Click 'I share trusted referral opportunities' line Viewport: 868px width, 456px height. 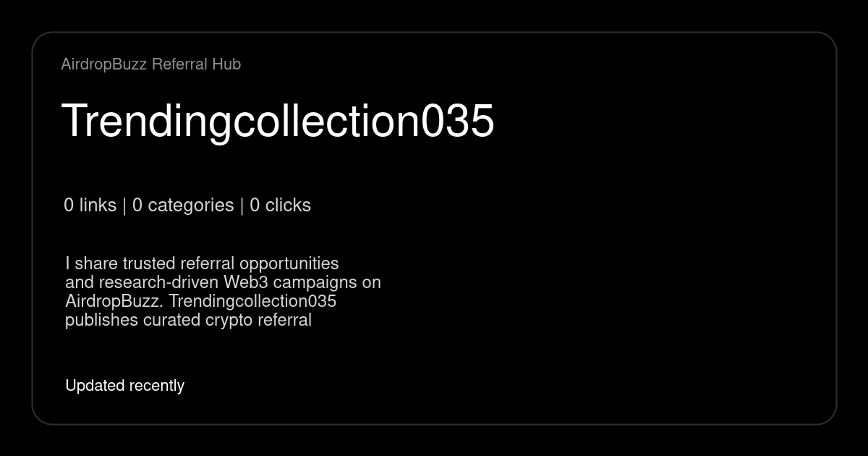(x=202, y=263)
